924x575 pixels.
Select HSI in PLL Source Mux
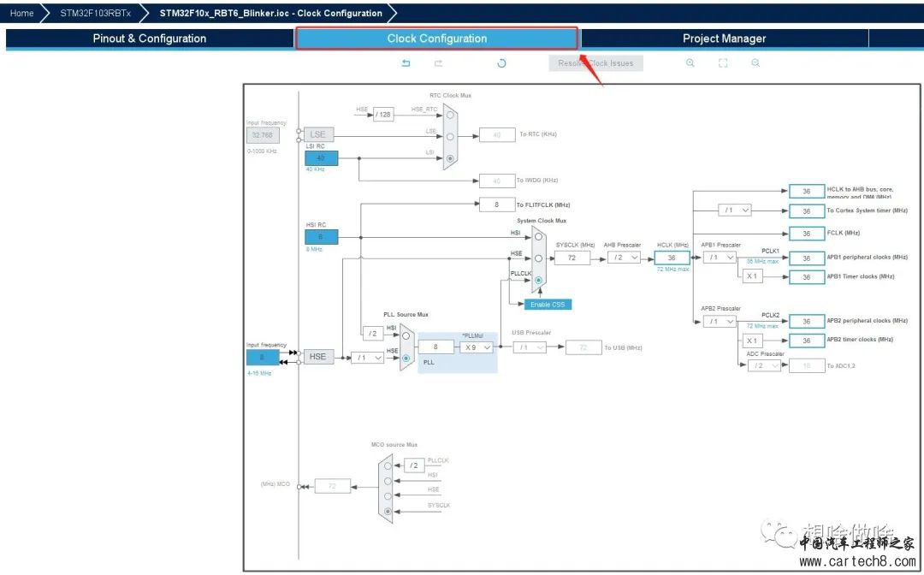(406, 335)
